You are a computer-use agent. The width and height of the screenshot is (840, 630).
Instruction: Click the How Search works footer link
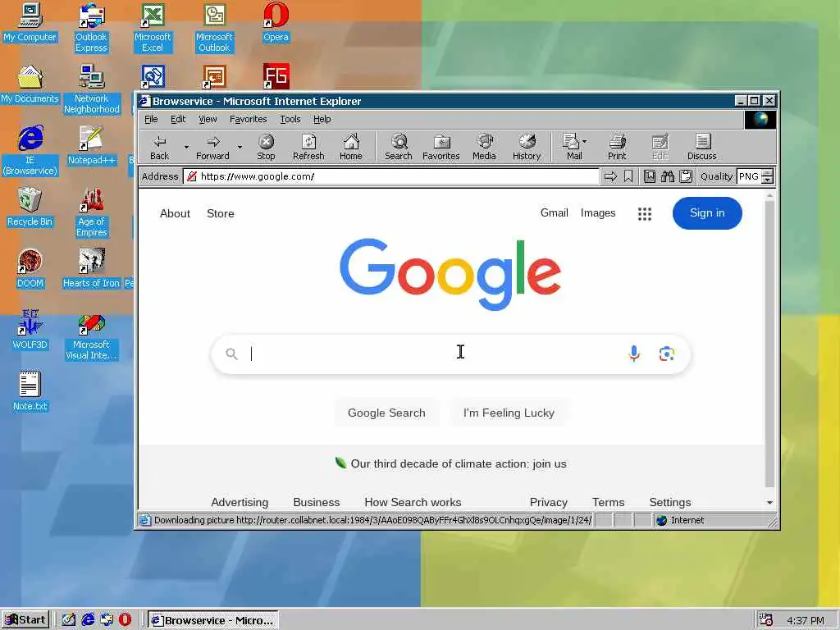tap(413, 503)
